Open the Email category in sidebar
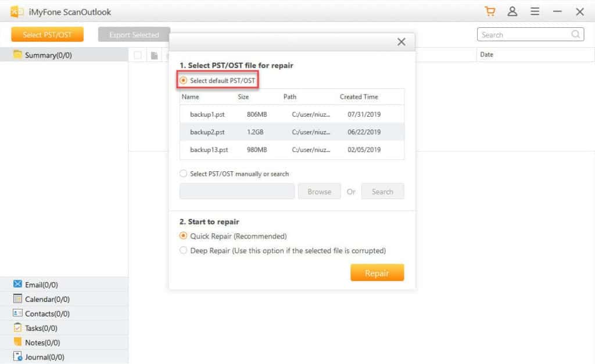This screenshot has height=364, width=595. 41,284
